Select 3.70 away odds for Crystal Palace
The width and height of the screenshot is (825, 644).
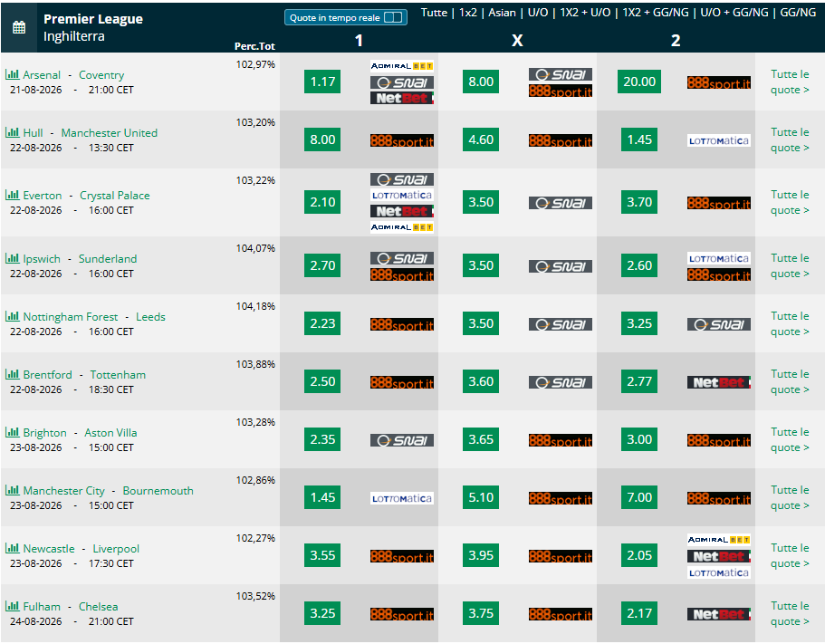tap(639, 202)
